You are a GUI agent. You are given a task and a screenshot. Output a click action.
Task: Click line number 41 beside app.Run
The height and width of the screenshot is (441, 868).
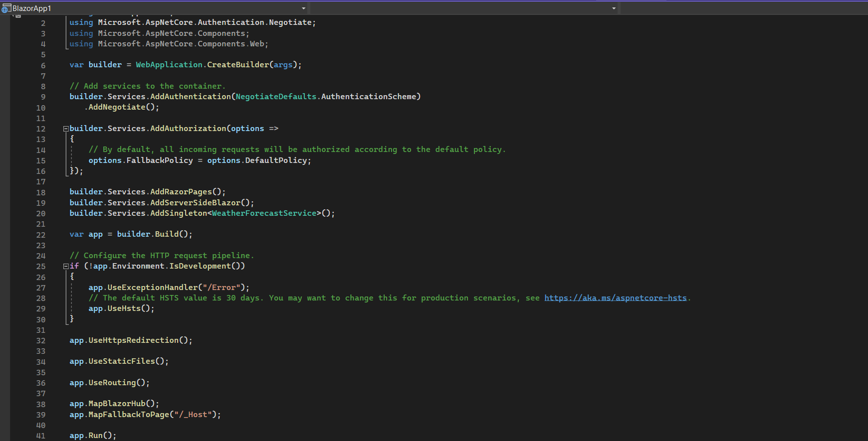click(41, 436)
